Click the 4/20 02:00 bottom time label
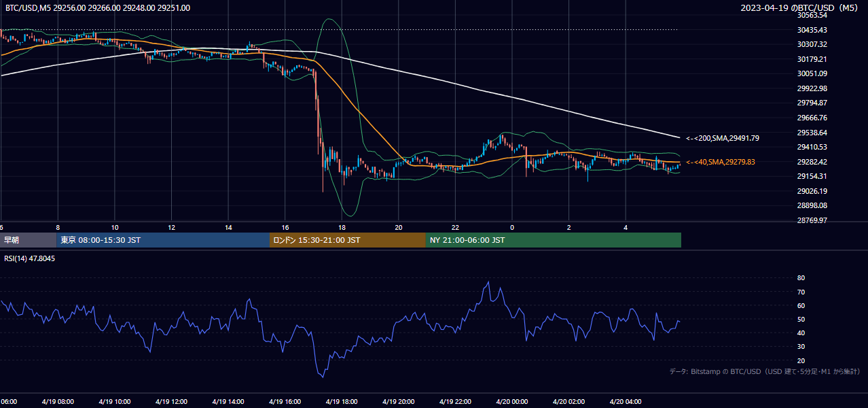Image resolution: width=868 pixels, height=408 pixels. [x=568, y=401]
